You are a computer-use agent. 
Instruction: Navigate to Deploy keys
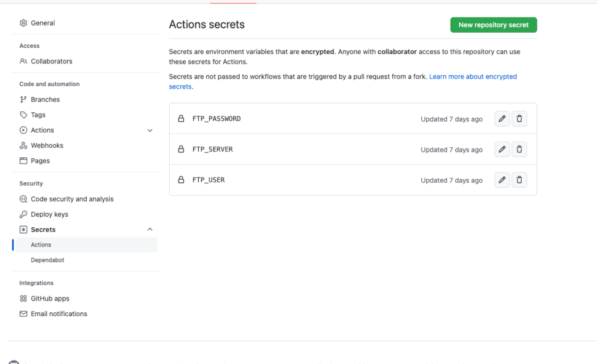(49, 214)
